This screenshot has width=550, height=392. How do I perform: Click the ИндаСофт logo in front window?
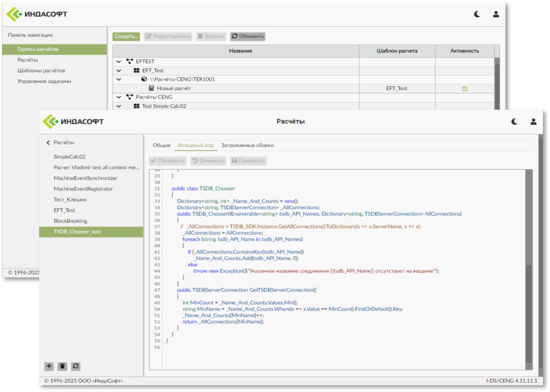pos(73,121)
